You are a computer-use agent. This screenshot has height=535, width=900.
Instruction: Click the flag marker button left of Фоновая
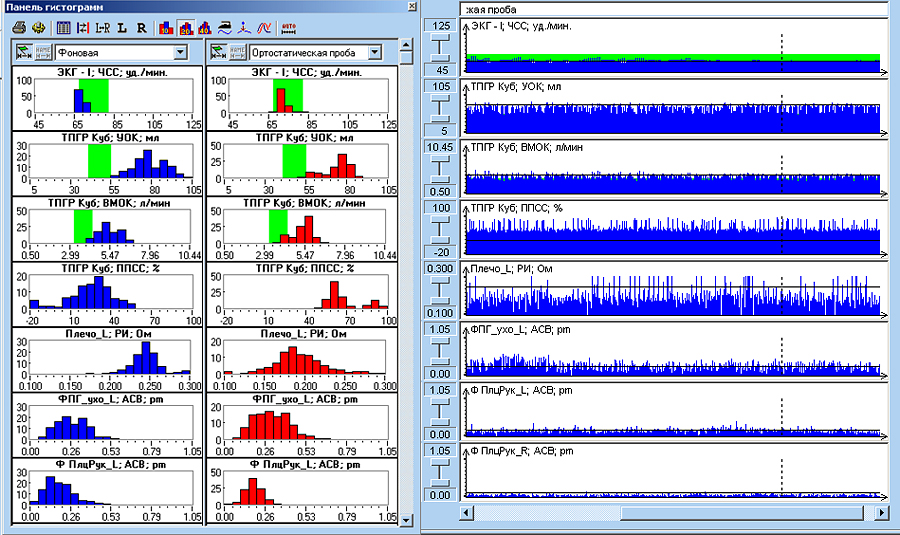tap(24, 52)
